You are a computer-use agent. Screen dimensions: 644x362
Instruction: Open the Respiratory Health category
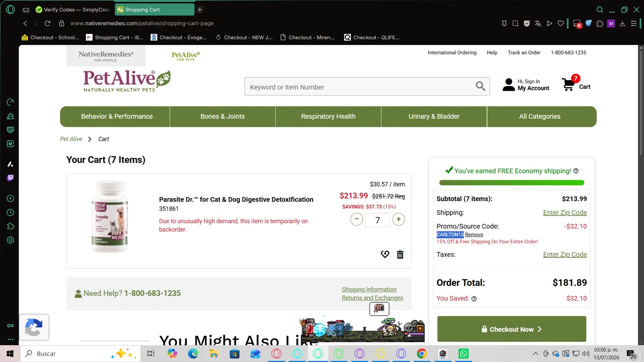[x=328, y=117]
